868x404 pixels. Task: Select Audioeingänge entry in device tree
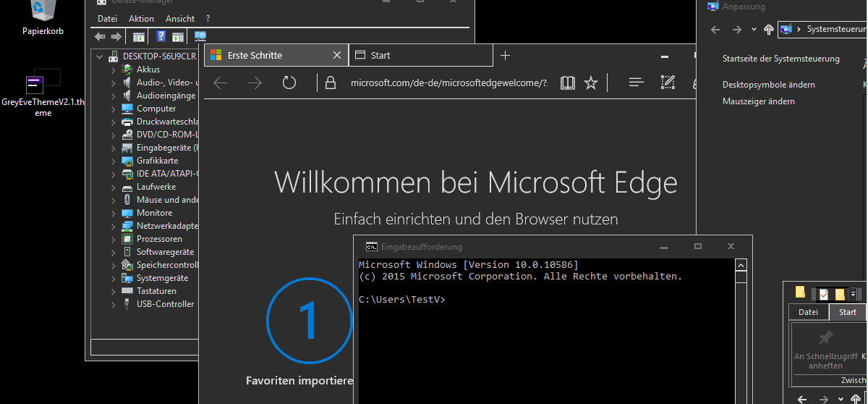click(x=166, y=96)
